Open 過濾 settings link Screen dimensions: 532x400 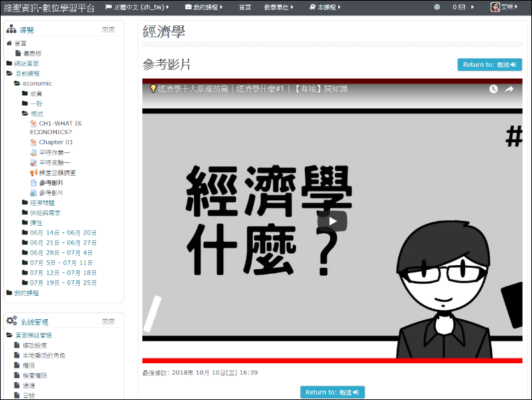coord(29,385)
